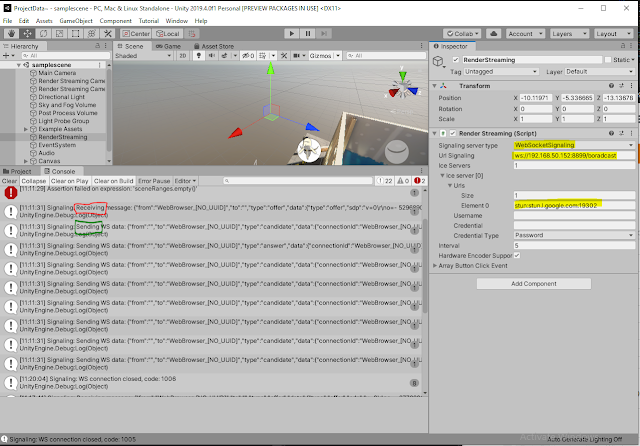The image size is (640, 446).
Task: Switch to the Project tab
Action: pyautogui.click(x=17, y=171)
